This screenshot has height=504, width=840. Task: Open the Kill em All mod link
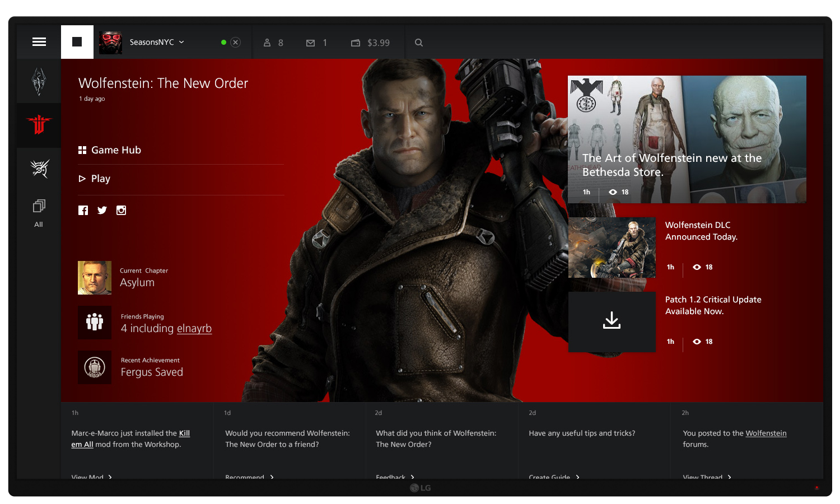[130, 438]
